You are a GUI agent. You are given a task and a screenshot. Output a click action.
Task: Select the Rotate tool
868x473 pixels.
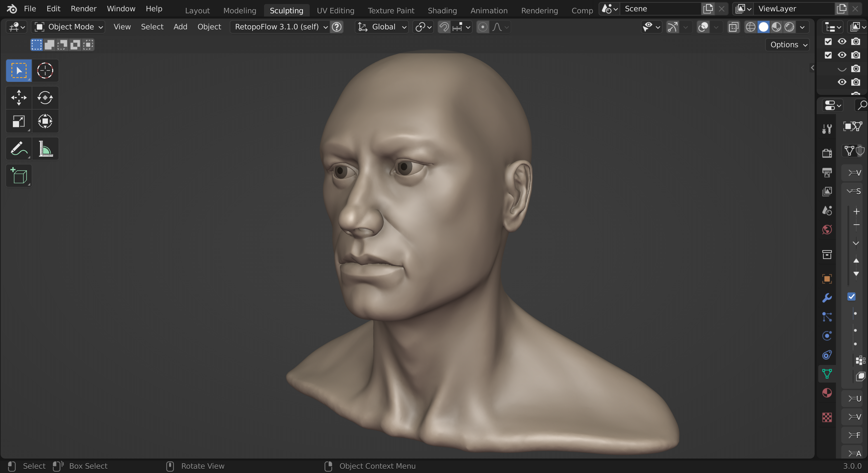tap(45, 98)
